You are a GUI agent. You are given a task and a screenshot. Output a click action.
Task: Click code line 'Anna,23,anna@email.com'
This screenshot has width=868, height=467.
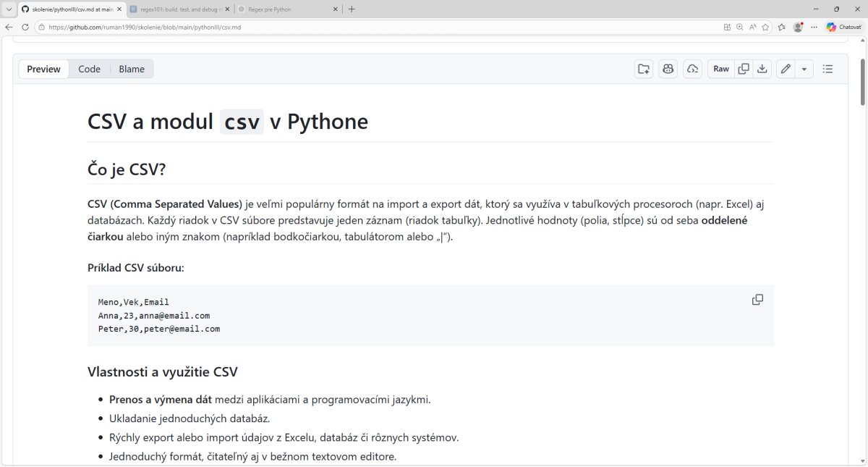coord(154,316)
